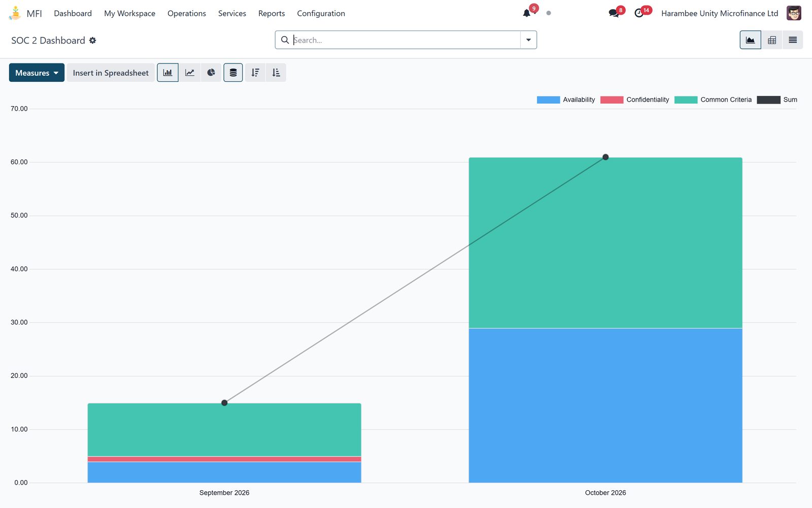Open the chat conversations icon
This screenshot has width=812, height=508.
click(x=614, y=13)
